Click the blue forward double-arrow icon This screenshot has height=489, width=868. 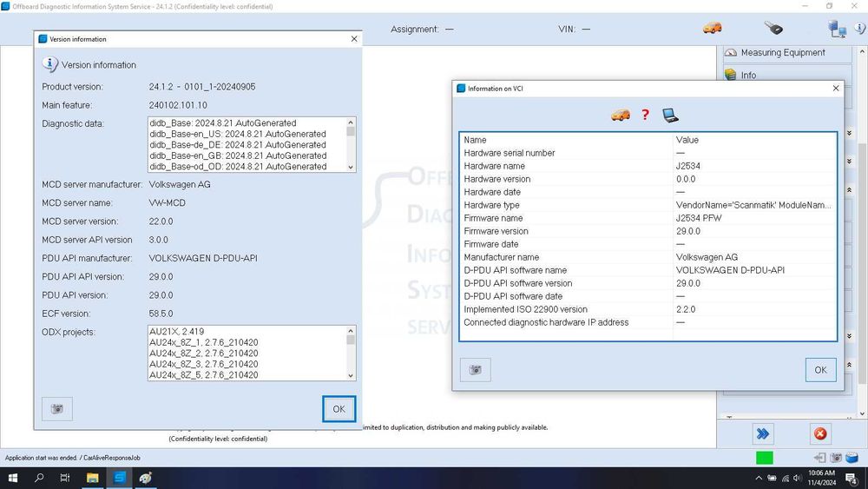(762, 433)
